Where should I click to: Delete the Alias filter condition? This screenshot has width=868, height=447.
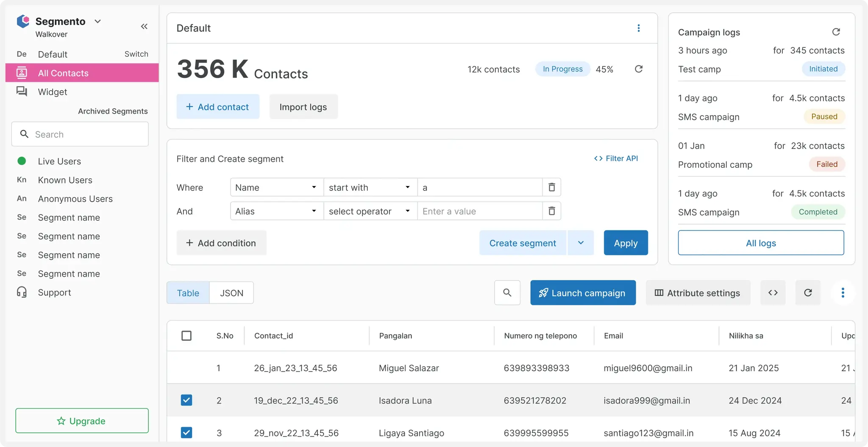click(551, 211)
